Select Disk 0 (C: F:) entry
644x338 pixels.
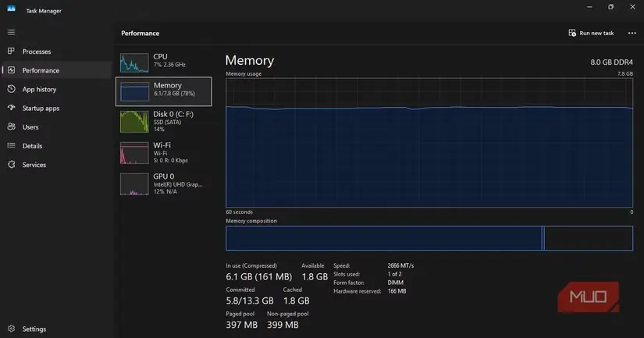pos(164,122)
